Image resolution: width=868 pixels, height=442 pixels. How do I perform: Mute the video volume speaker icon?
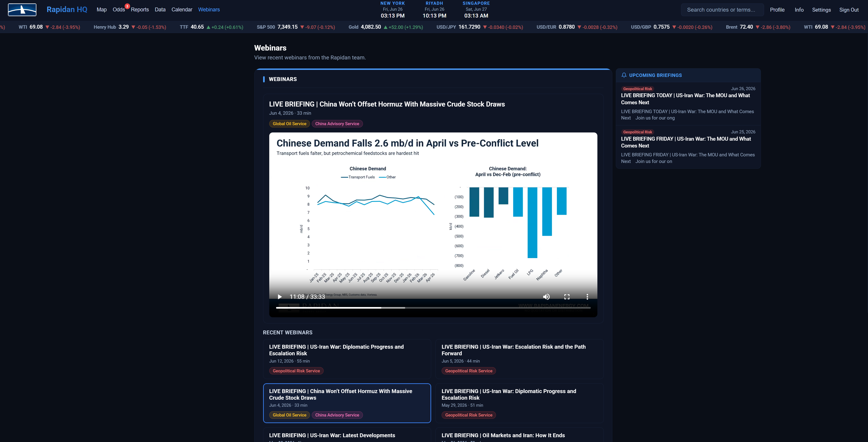(x=546, y=297)
